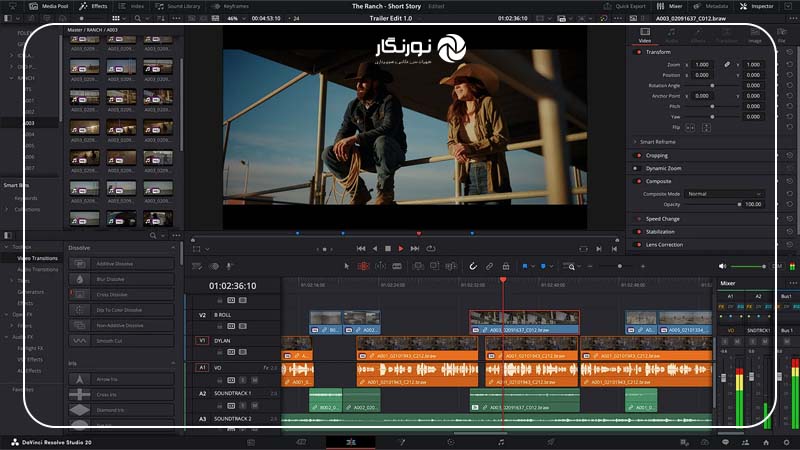The height and width of the screenshot is (450, 800).
Task: Toggle loop playback in viewer
Action: (431, 248)
